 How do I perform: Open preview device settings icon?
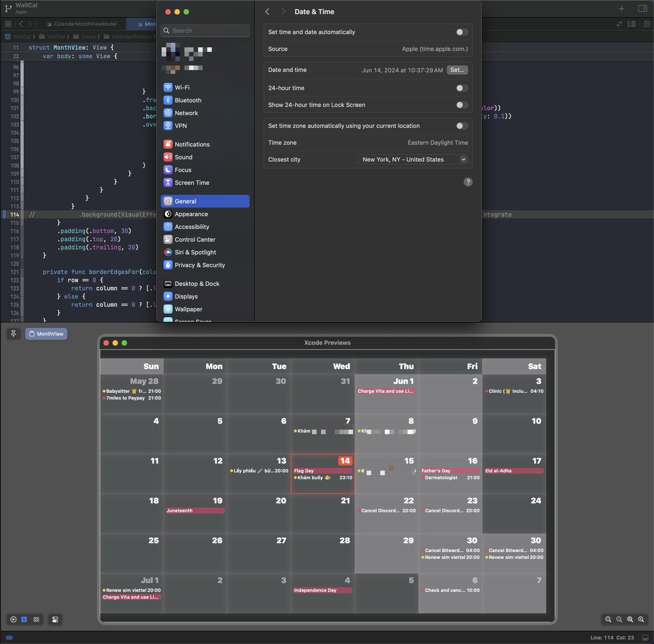(x=55, y=619)
